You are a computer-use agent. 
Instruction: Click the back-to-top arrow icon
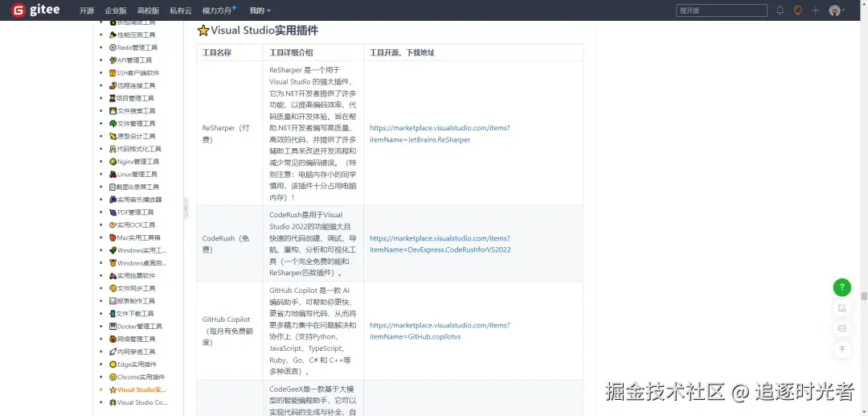(x=842, y=349)
